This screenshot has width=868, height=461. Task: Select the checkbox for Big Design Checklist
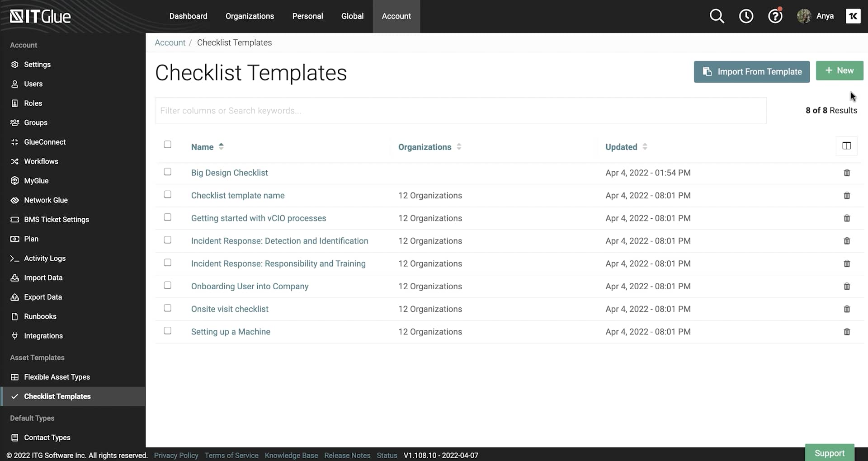[x=167, y=172]
